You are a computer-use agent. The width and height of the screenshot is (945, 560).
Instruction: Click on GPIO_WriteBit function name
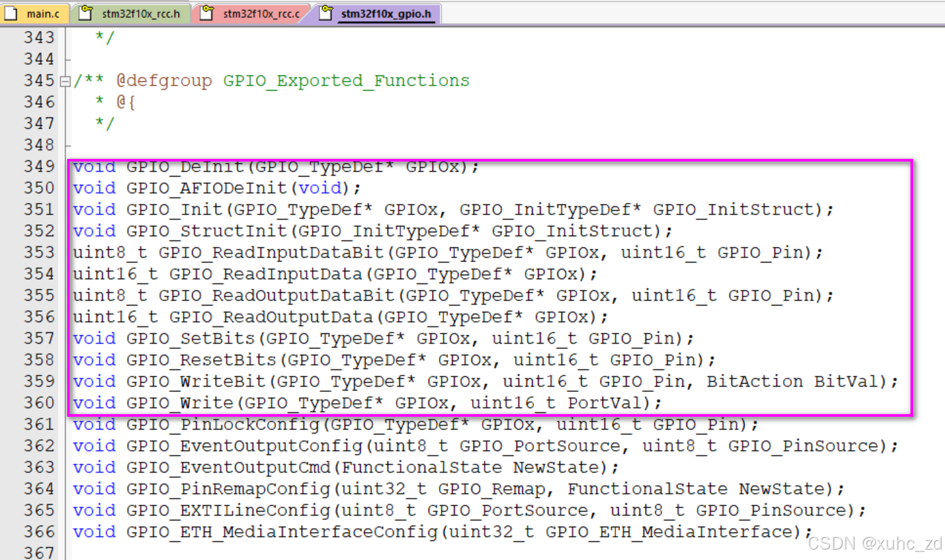196,381
